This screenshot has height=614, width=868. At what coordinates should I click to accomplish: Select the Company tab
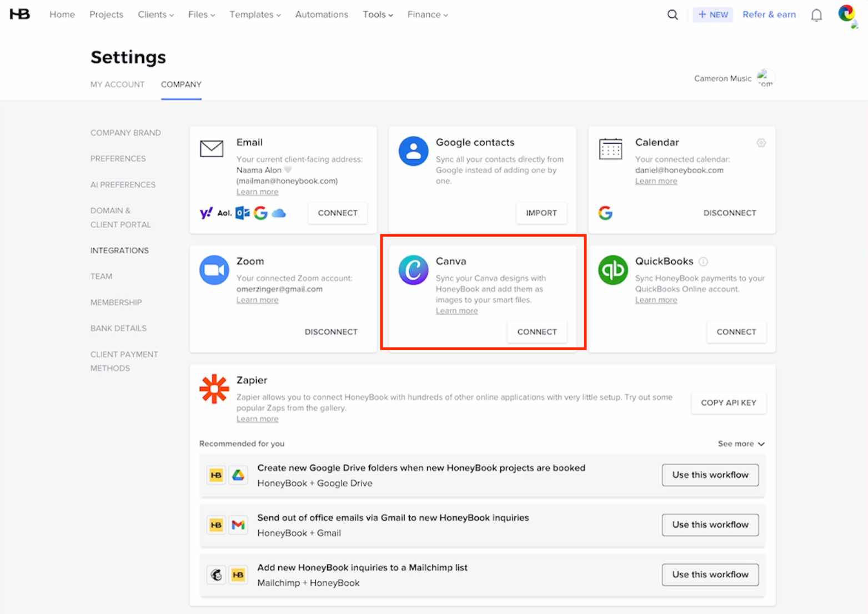click(x=181, y=84)
